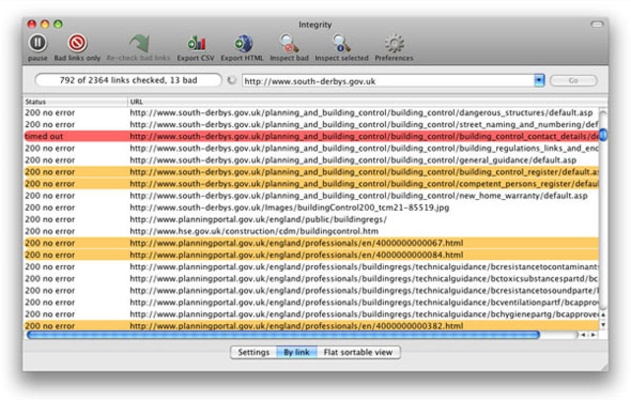This screenshot has height=400, width=631.
Task: Open the URL history dropdown arrow
Action: [539, 80]
